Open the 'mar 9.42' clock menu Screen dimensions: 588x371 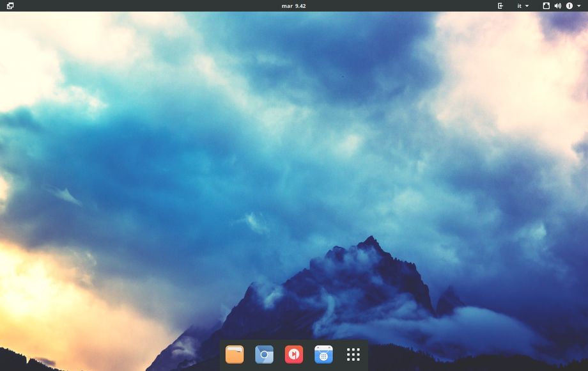[293, 6]
